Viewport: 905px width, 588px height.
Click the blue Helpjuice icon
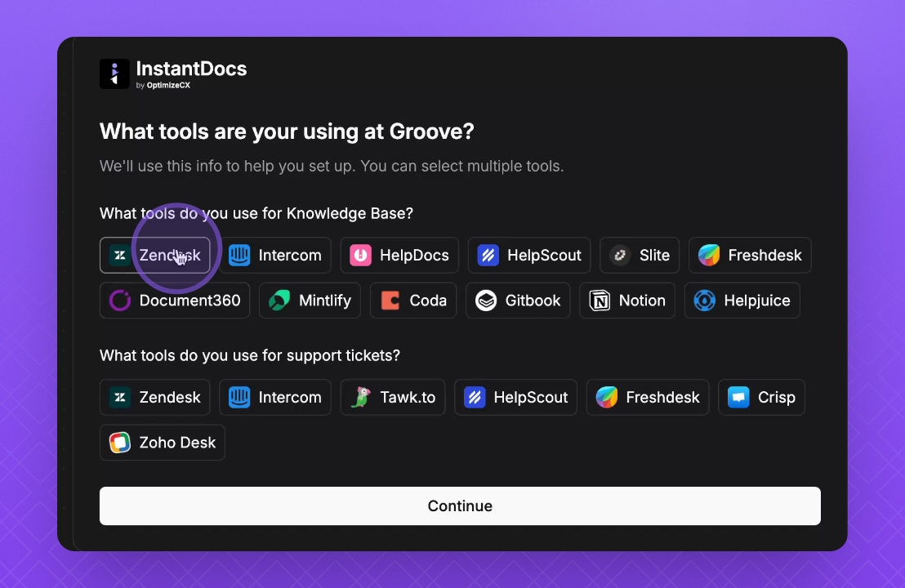pos(705,300)
